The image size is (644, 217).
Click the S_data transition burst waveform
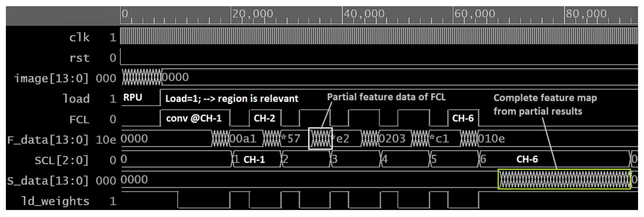point(564,179)
